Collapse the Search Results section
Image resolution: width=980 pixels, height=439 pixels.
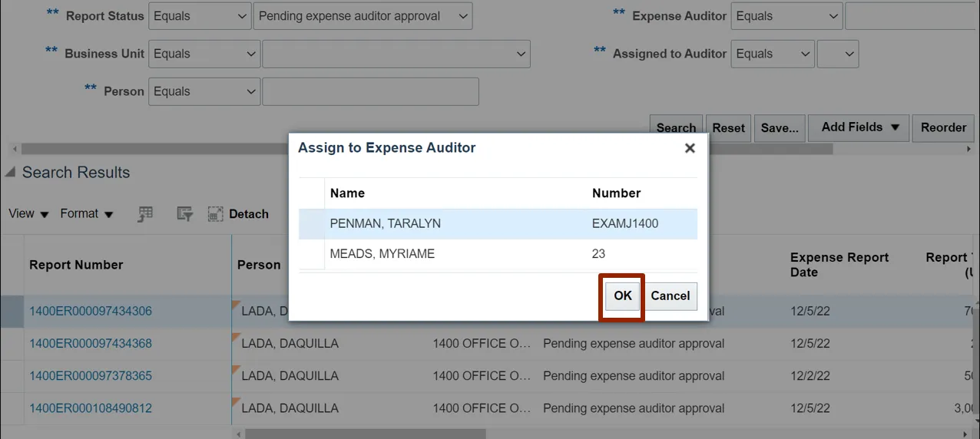tap(10, 173)
